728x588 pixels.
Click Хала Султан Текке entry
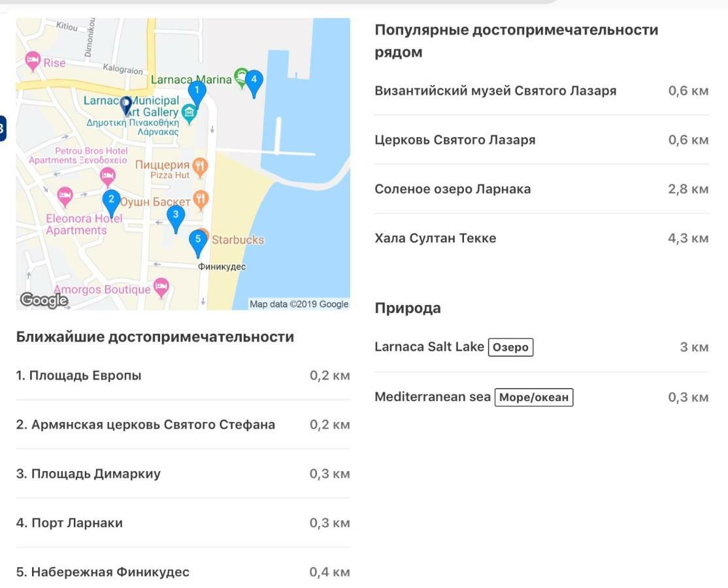[541, 238]
